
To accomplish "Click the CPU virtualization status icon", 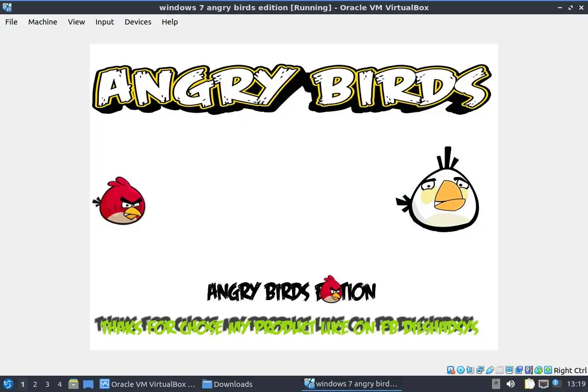I will pyautogui.click(x=529, y=370).
